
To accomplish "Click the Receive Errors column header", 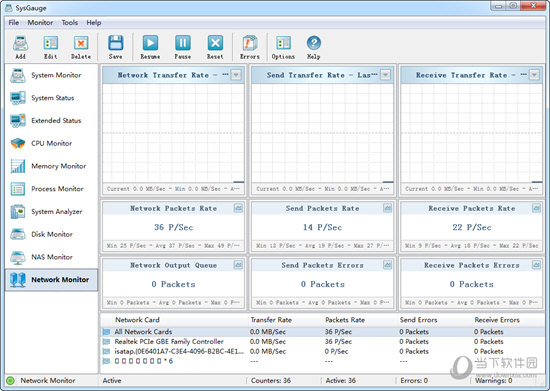I will [497, 320].
